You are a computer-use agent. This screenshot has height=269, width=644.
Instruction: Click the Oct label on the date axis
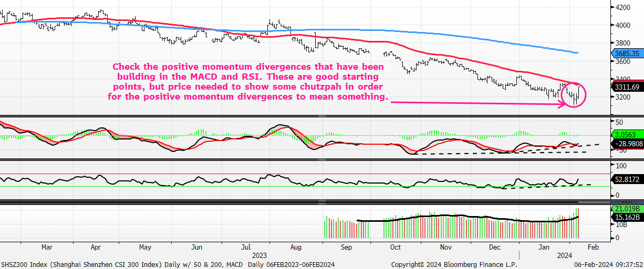396,246
